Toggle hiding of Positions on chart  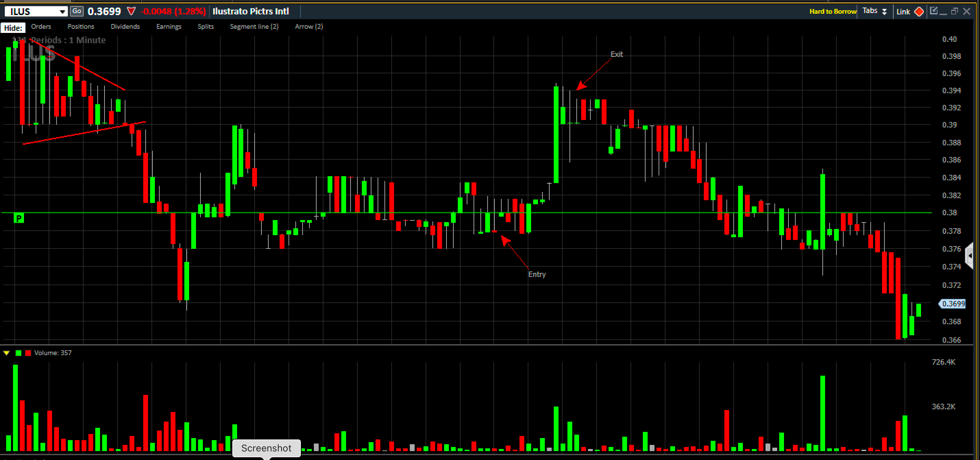(x=81, y=27)
